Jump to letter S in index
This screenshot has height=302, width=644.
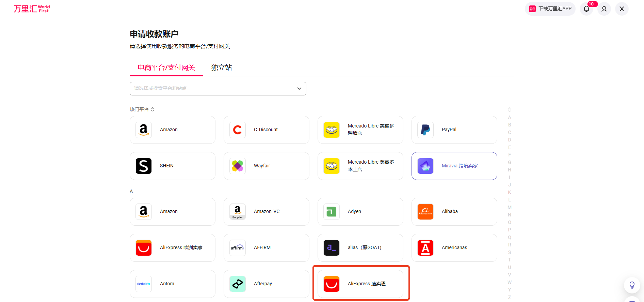coord(510,252)
